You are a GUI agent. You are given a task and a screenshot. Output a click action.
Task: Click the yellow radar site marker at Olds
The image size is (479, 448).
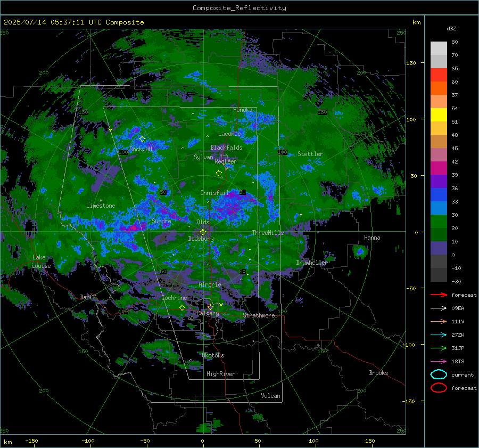click(203, 232)
